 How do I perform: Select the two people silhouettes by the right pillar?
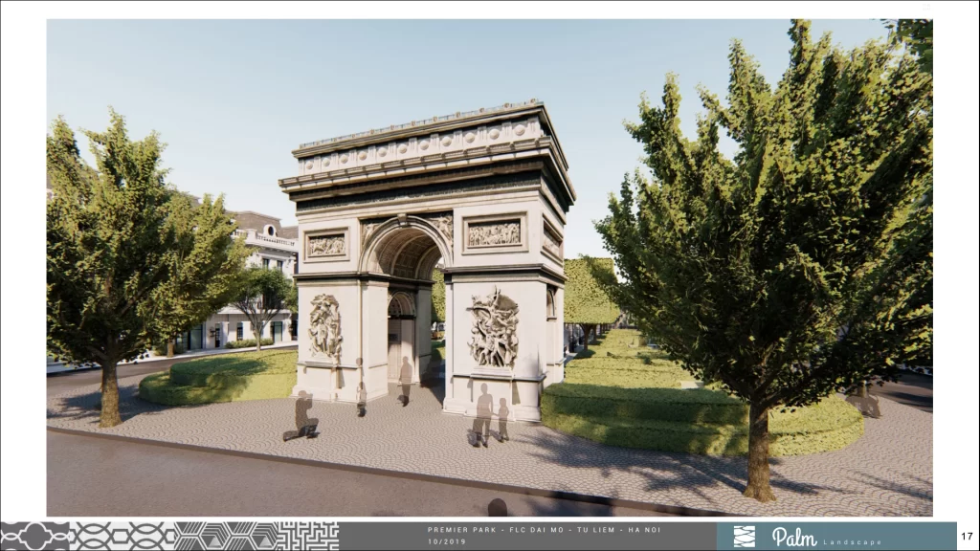[x=490, y=415]
